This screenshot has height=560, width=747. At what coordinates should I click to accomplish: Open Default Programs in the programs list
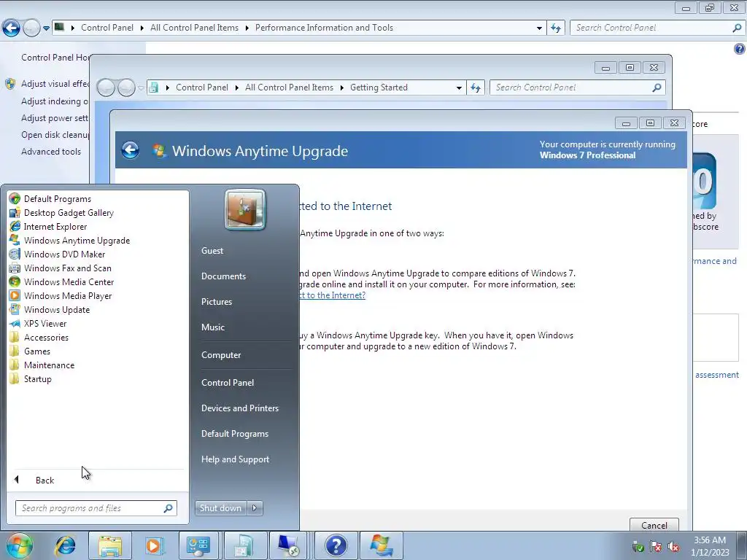click(57, 199)
